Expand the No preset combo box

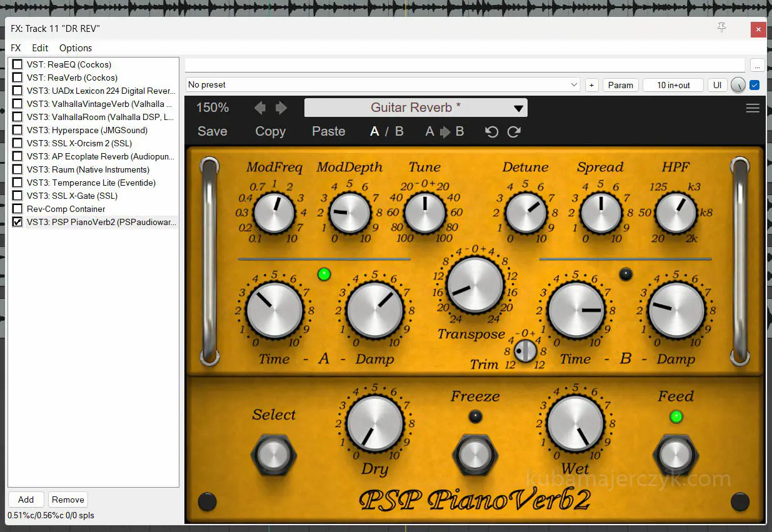pyautogui.click(x=574, y=85)
